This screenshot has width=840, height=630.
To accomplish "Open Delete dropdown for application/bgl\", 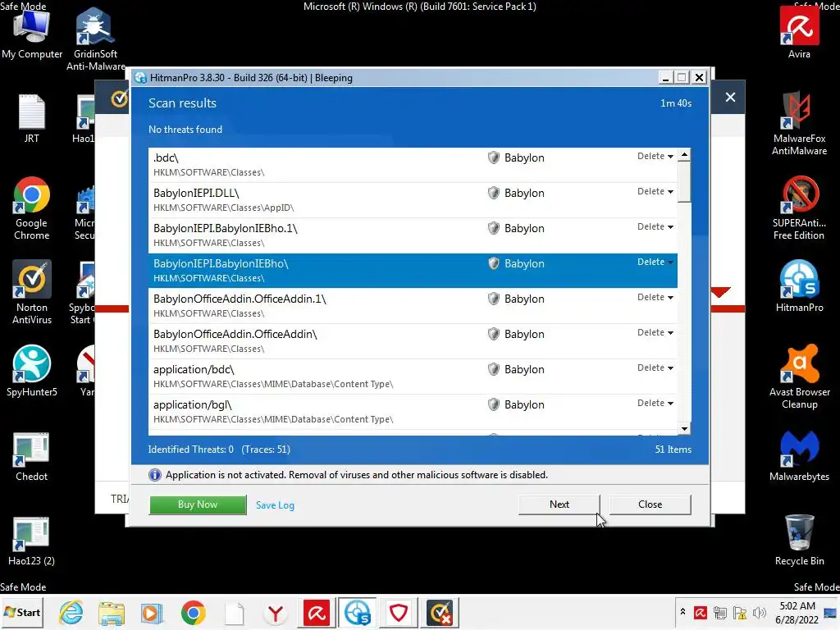I will pyautogui.click(x=655, y=404).
